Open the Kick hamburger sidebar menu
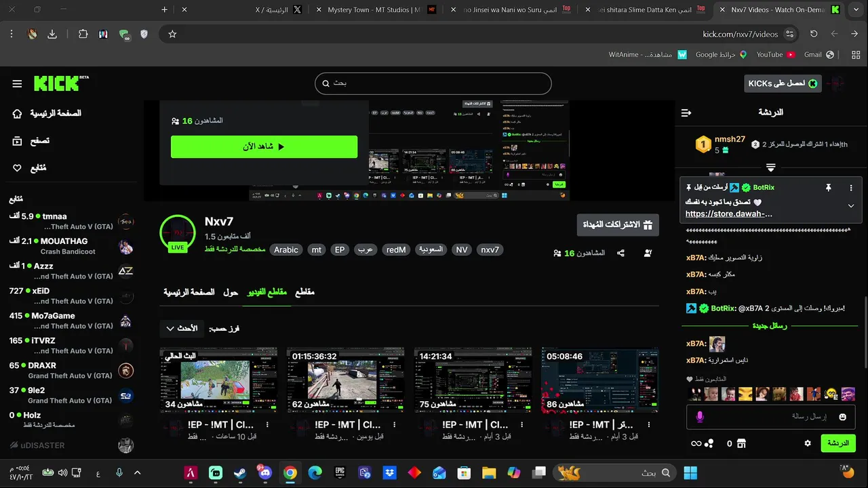The image size is (868, 488). point(17,83)
